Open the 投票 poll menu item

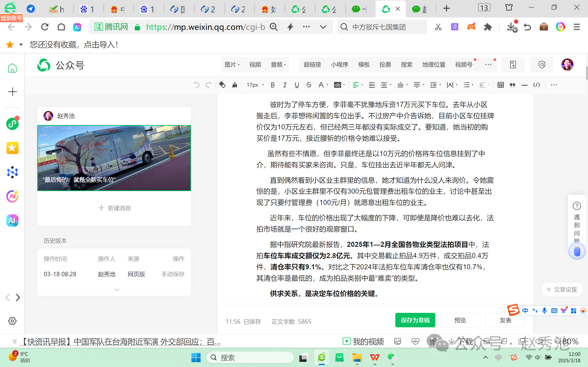click(385, 64)
